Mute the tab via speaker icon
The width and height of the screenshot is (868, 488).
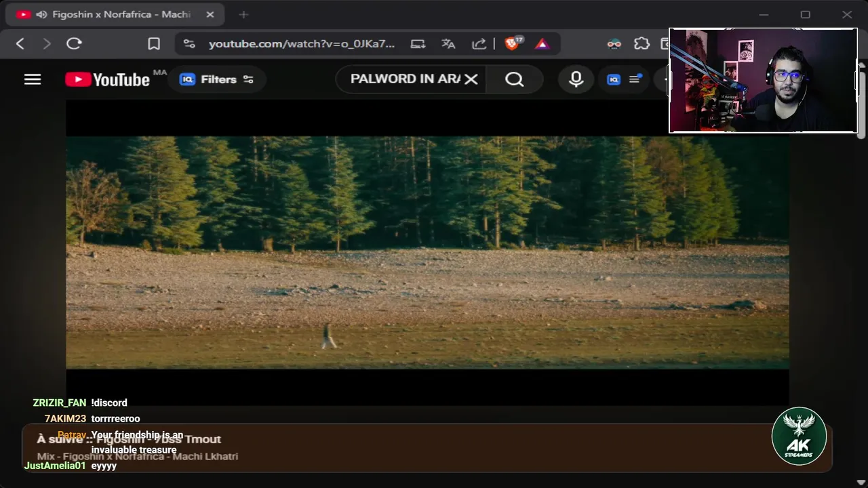pyautogui.click(x=41, y=14)
